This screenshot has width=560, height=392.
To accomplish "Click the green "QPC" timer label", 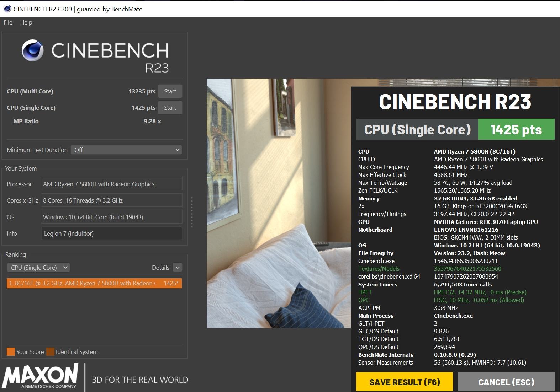I will (x=364, y=300).
